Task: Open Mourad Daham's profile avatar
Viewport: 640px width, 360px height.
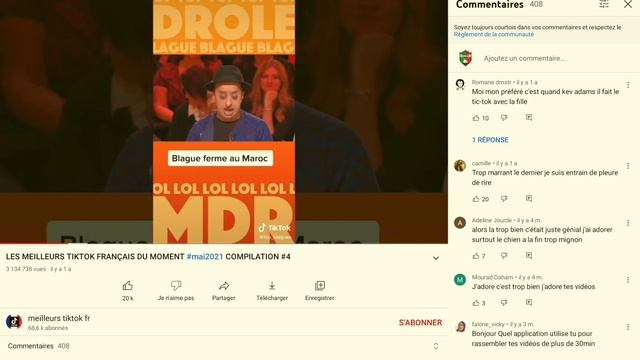Action: [x=460, y=280]
